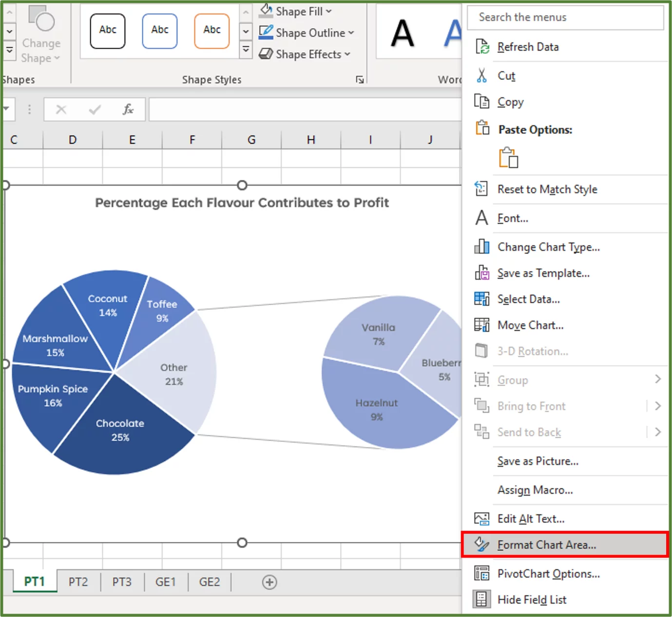Image resolution: width=672 pixels, height=617 pixels.
Task: Click the Search the menus box
Action: pos(565,18)
